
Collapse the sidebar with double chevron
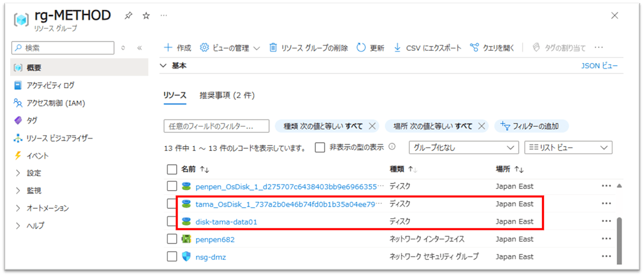pyautogui.click(x=140, y=48)
